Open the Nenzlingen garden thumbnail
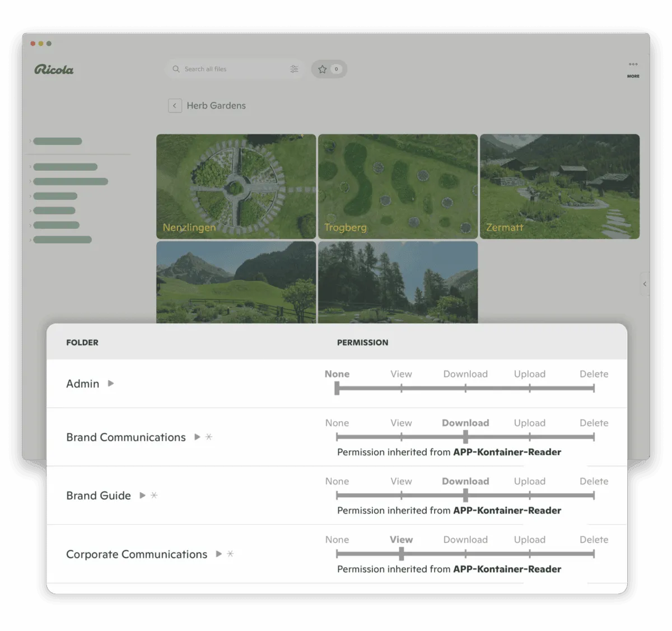This screenshot has width=672, height=631. pos(236,186)
